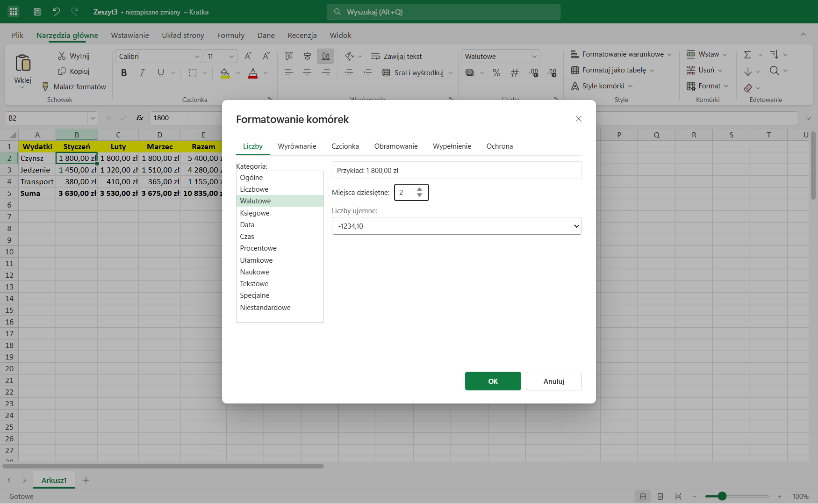Open the Liczby ujemne -1234,10 dropdown
Screen dimensions: 818x504
pos(457,226)
